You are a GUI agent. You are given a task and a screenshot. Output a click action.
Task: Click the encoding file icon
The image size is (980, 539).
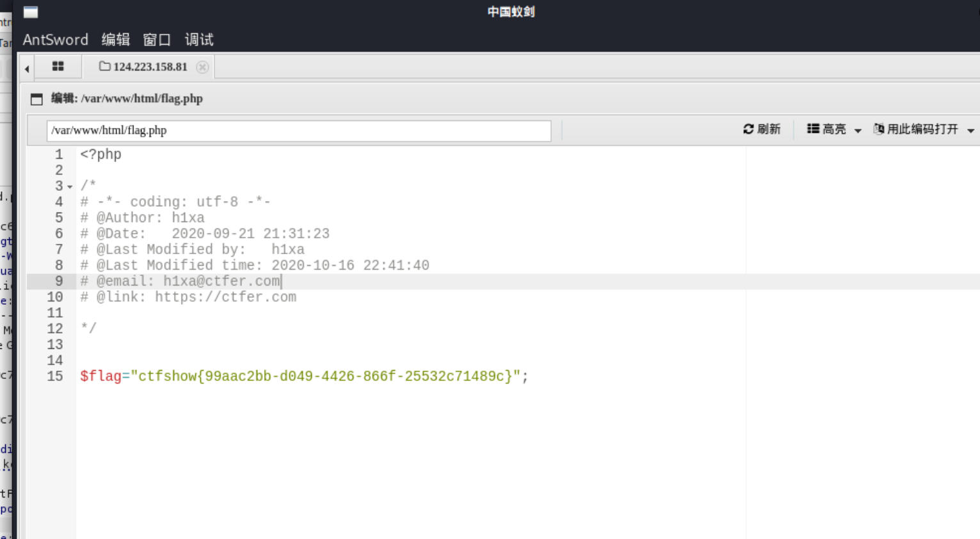[879, 129]
